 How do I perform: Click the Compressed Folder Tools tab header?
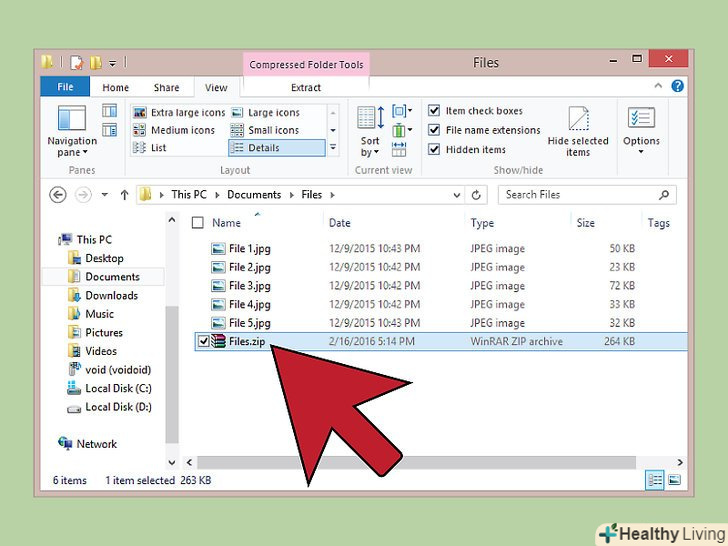coord(306,65)
